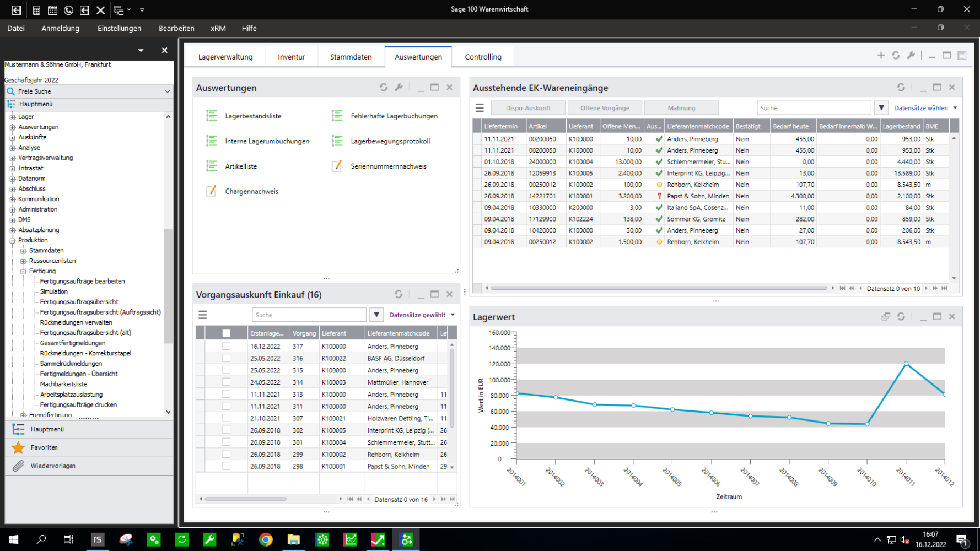Open the Datensätze wählen dropdown

pyautogui.click(x=925, y=108)
